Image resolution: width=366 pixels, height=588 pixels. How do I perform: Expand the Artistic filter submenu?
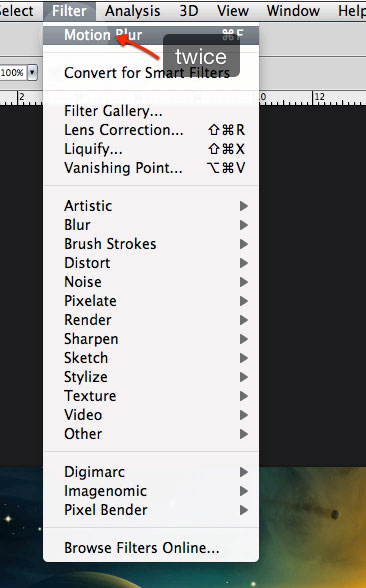pos(151,206)
